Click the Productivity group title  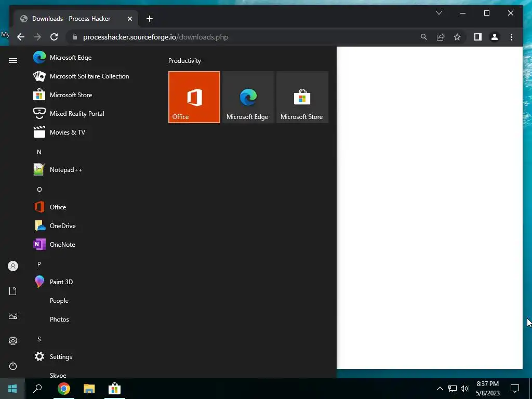184,61
